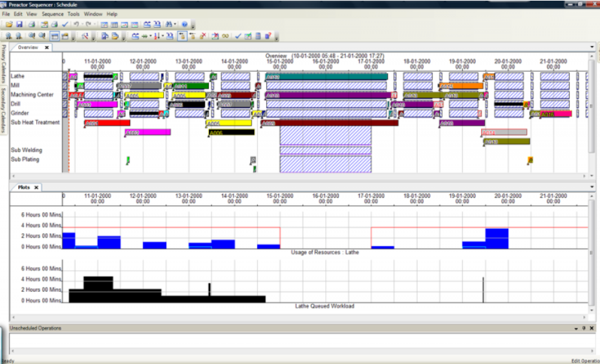Open Unscheduled Operations panel options dropdown
This screenshot has width=600, height=364.
click(576, 328)
